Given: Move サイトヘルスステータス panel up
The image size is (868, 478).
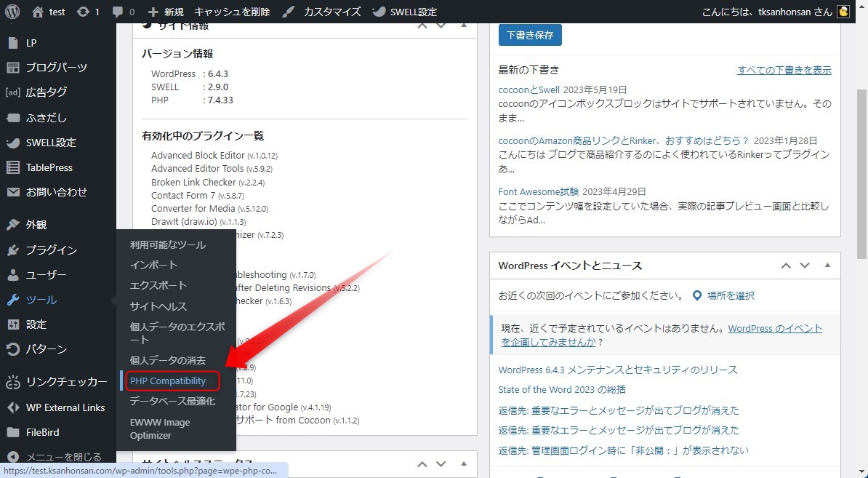Looking at the screenshot, I should [422, 464].
